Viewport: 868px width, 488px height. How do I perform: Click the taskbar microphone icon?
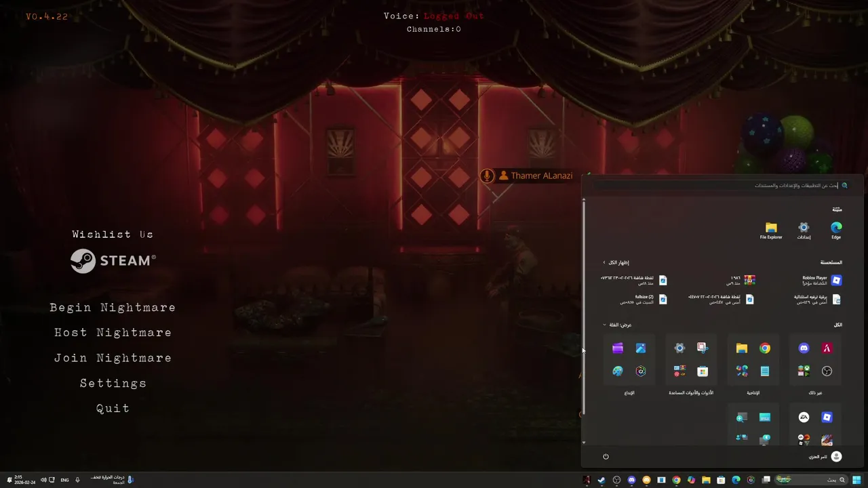pos(77,480)
